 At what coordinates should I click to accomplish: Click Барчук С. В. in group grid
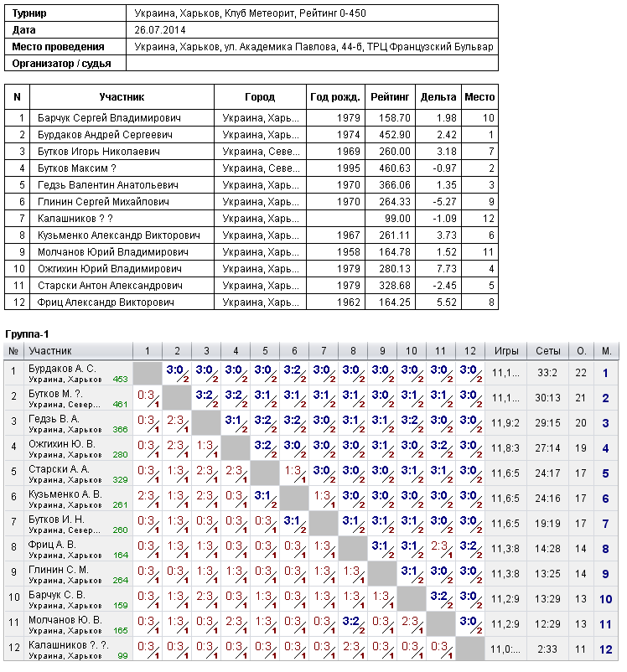(57, 595)
